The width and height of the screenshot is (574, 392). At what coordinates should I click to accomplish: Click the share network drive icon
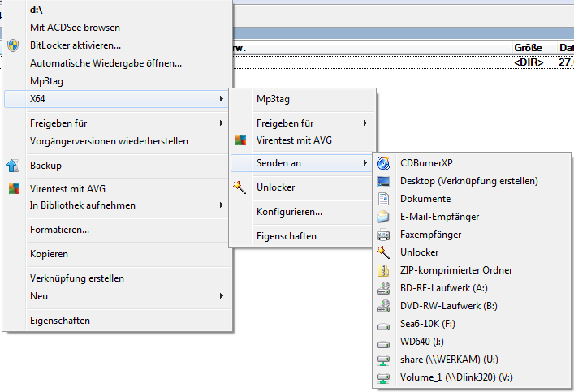pyautogui.click(x=383, y=360)
